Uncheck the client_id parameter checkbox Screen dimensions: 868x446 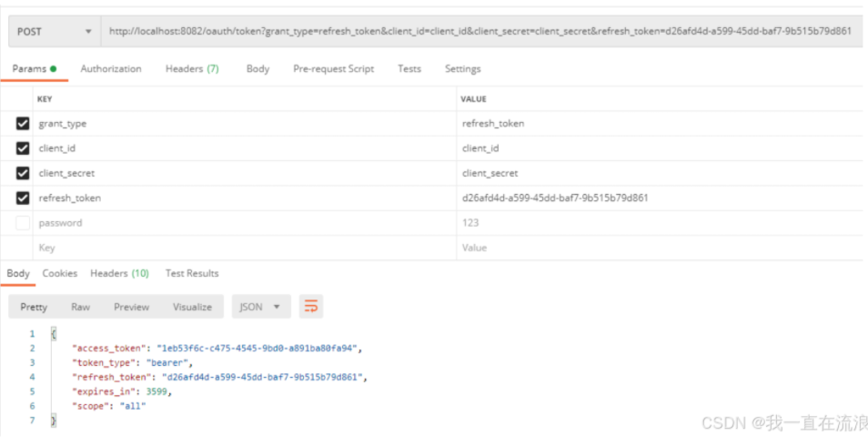(x=23, y=148)
